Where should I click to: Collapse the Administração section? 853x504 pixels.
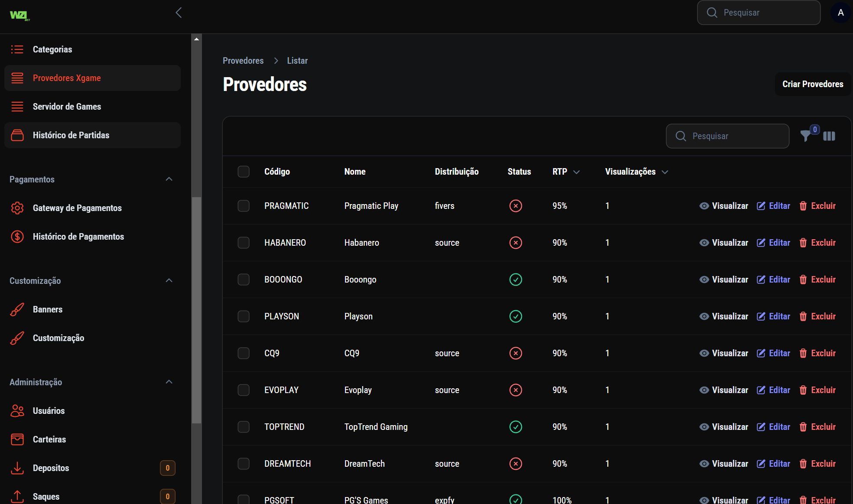pos(169,382)
